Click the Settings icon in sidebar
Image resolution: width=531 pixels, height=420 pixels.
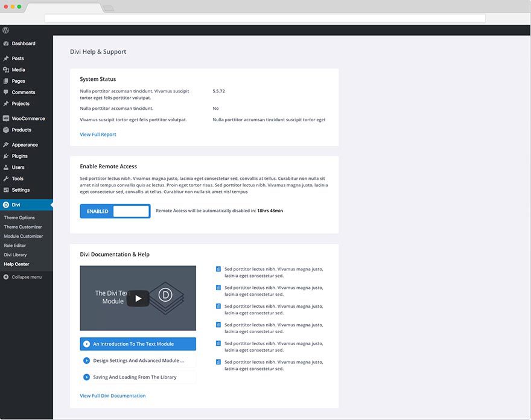(6, 190)
